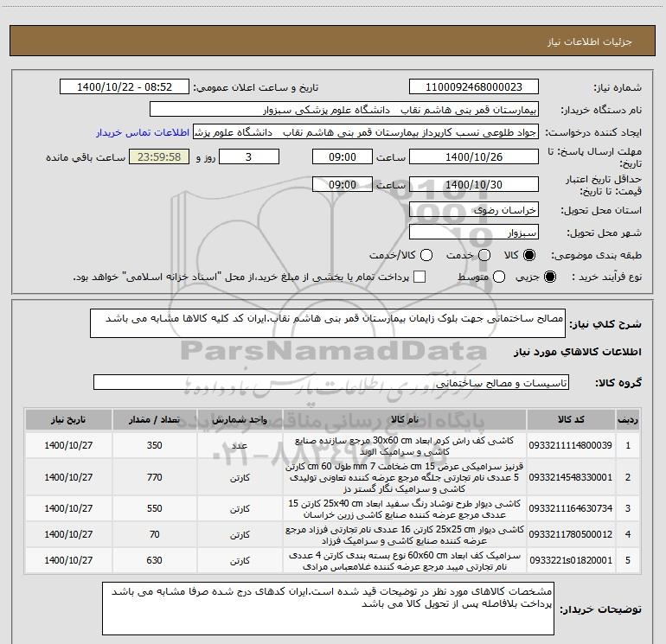Click the نام کالا column header
666x644 pixels.
pyautogui.click(x=405, y=419)
